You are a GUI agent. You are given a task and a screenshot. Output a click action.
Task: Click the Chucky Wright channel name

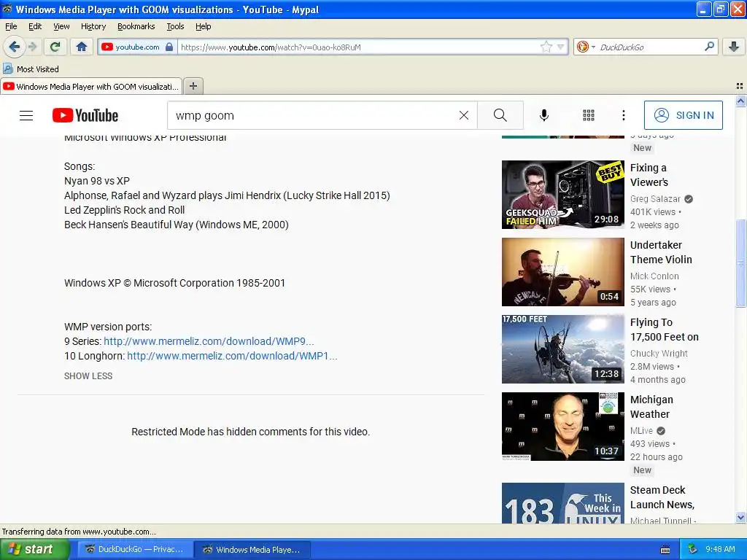tap(659, 354)
